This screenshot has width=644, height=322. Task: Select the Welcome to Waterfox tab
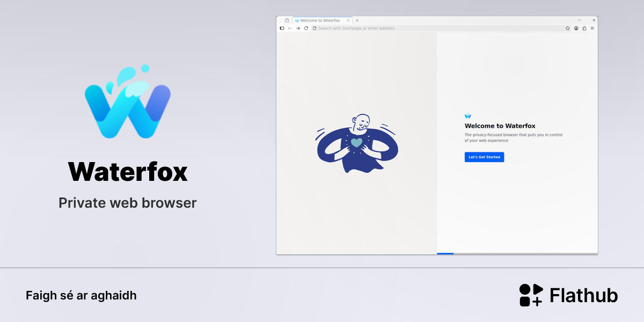[322, 20]
